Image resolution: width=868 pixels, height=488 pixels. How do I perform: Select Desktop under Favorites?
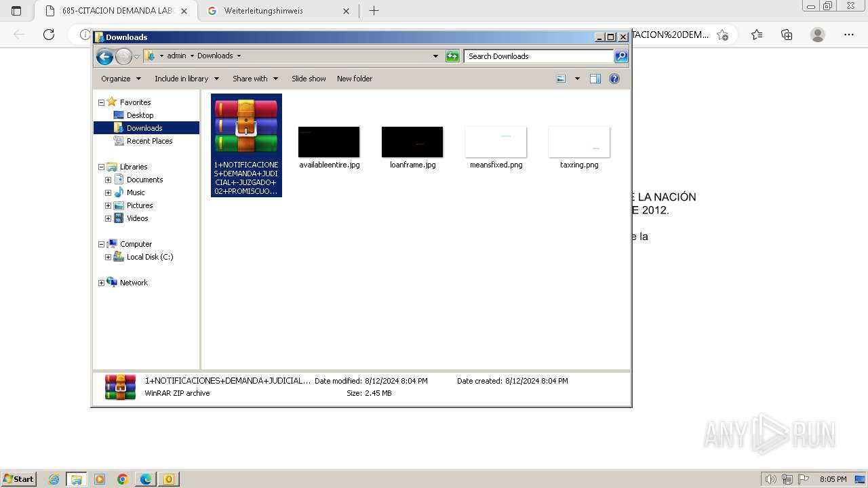click(x=140, y=115)
